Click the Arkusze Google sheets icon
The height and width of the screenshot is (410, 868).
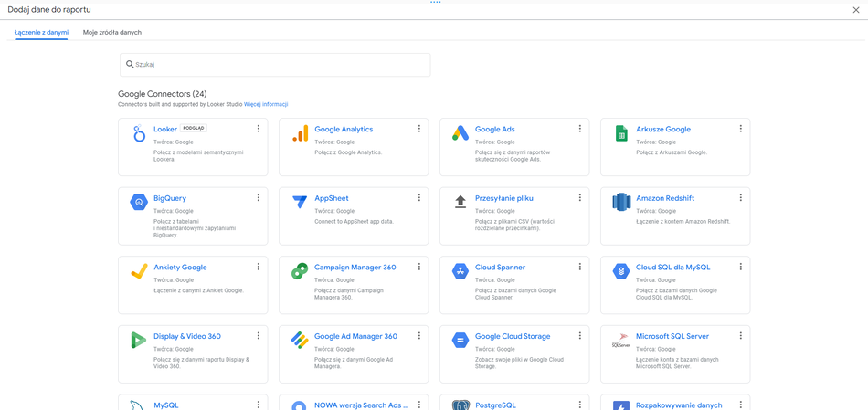click(621, 134)
